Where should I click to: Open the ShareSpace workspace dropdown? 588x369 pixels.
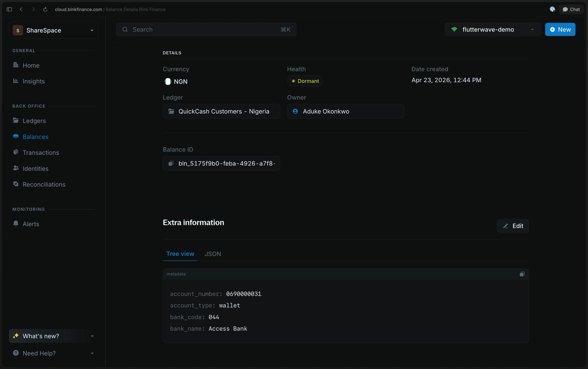click(x=54, y=30)
